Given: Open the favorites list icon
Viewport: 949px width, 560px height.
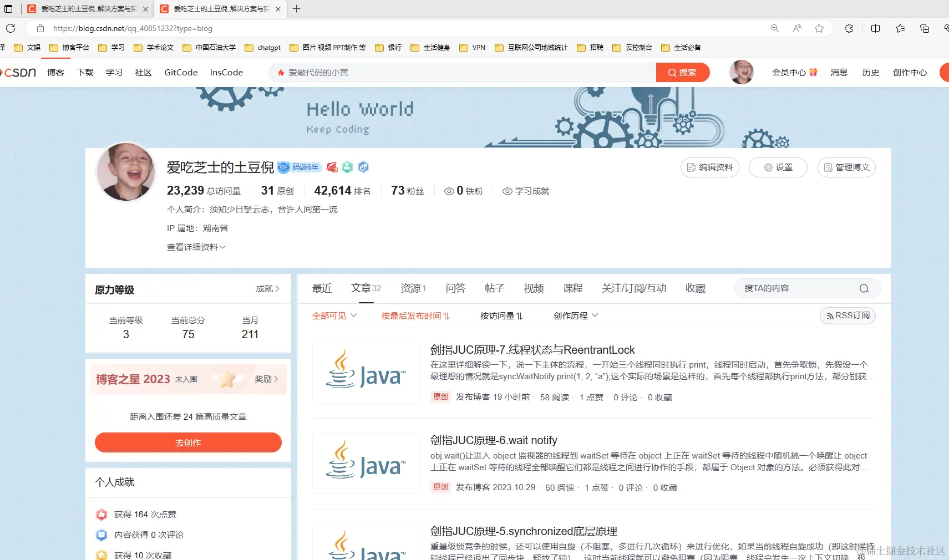Looking at the screenshot, I should click(x=900, y=28).
